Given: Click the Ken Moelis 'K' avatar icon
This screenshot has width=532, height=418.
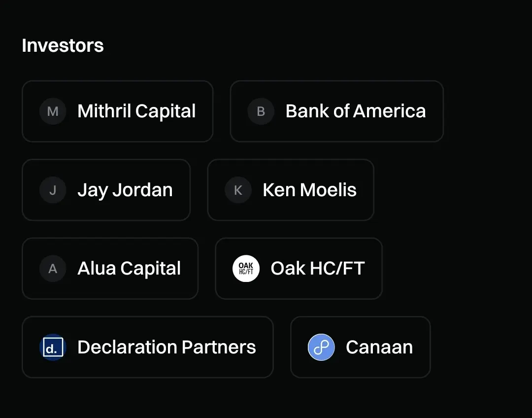Looking at the screenshot, I should 238,190.
